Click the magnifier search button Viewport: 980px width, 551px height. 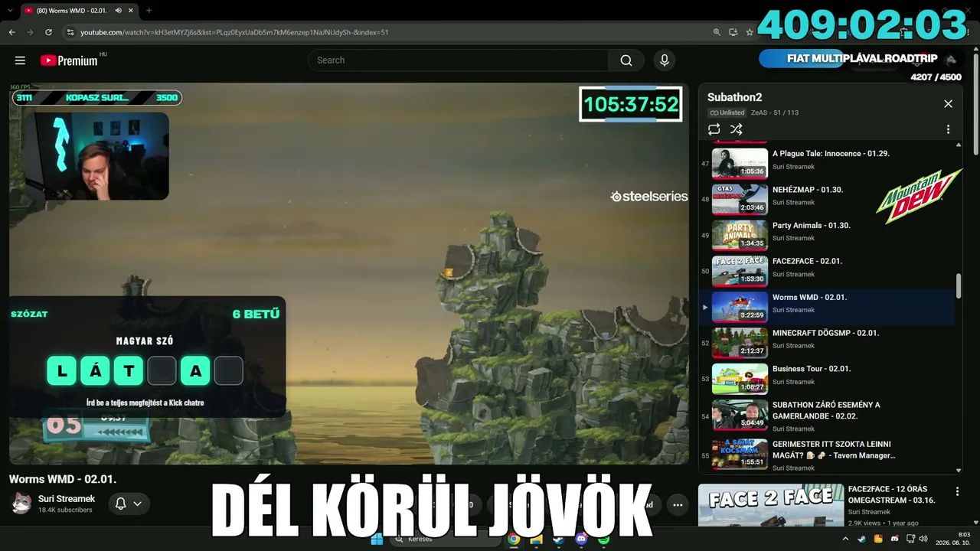pos(626,60)
